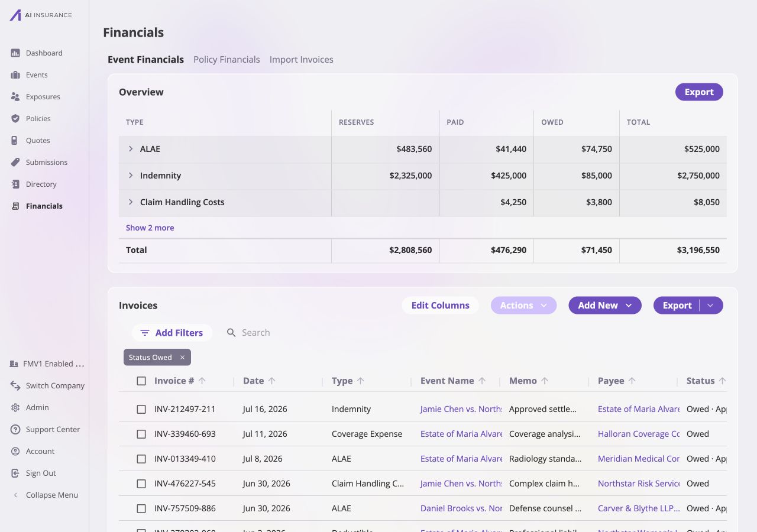Sort by Payee arrow
This screenshot has height=532, width=757.
[x=632, y=381]
